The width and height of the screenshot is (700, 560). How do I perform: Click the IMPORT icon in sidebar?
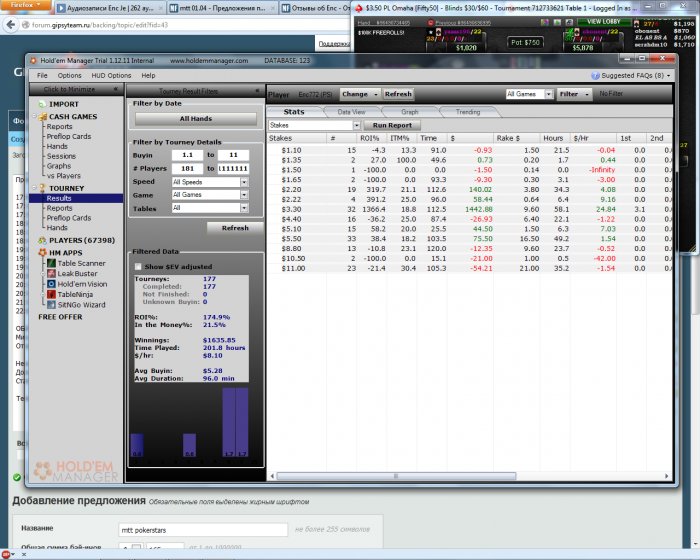coord(42,104)
